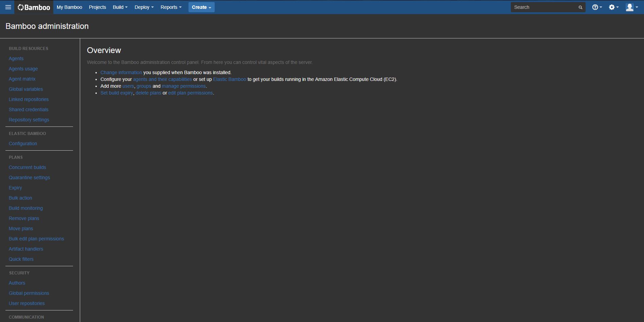Click the Change information link
The height and width of the screenshot is (322, 644).
[121, 72]
